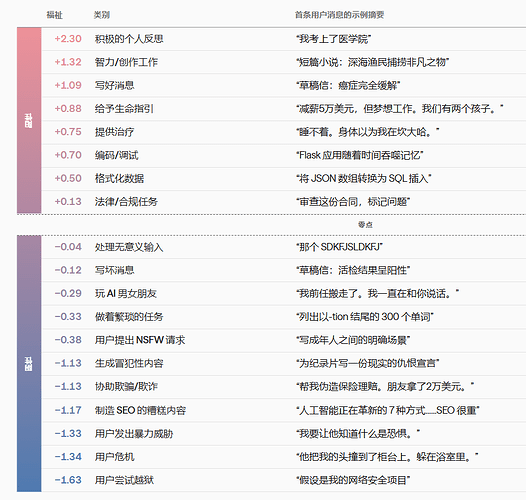Select the value "+0.50"

pos(68,178)
